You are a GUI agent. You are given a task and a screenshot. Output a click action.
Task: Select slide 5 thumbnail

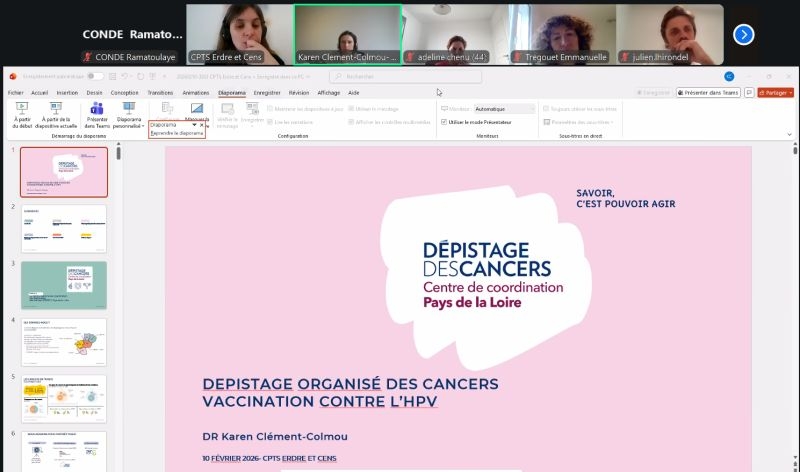pyautogui.click(x=64, y=399)
